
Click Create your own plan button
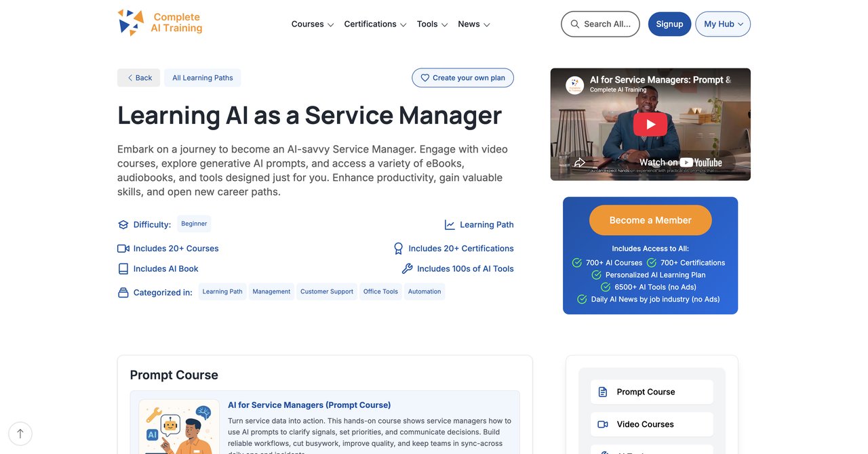click(462, 78)
